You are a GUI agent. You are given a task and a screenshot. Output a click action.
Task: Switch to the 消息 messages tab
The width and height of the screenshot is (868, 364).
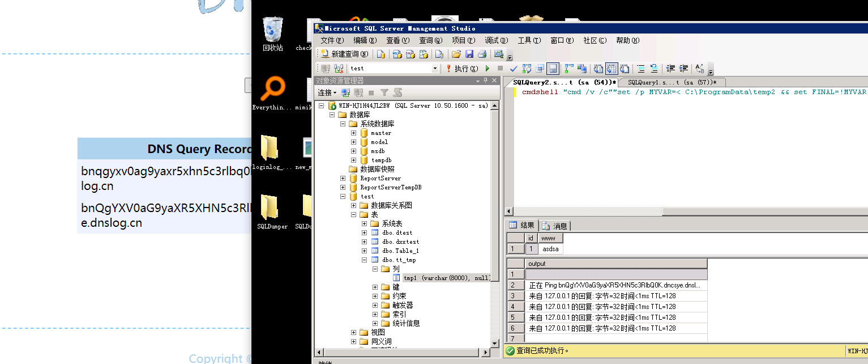554,226
